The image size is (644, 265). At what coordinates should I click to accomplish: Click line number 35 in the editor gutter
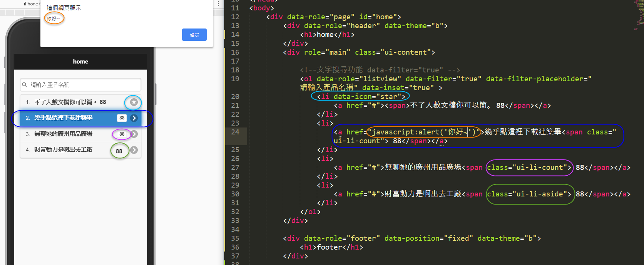[235, 238]
